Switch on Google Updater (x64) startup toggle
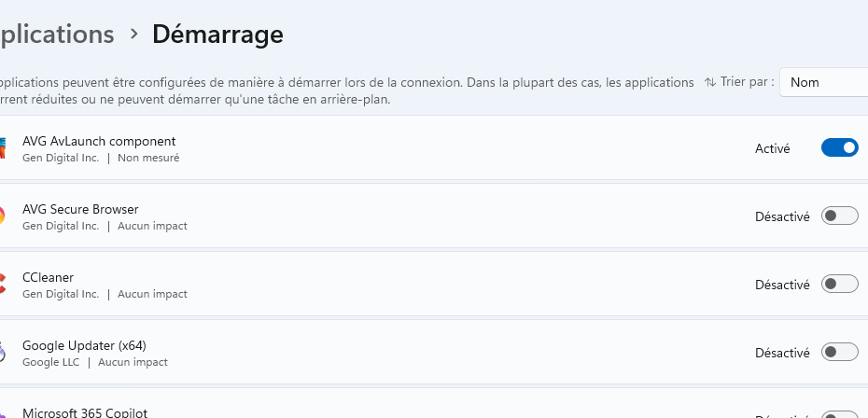Image resolution: width=868 pixels, height=418 pixels. click(x=839, y=353)
